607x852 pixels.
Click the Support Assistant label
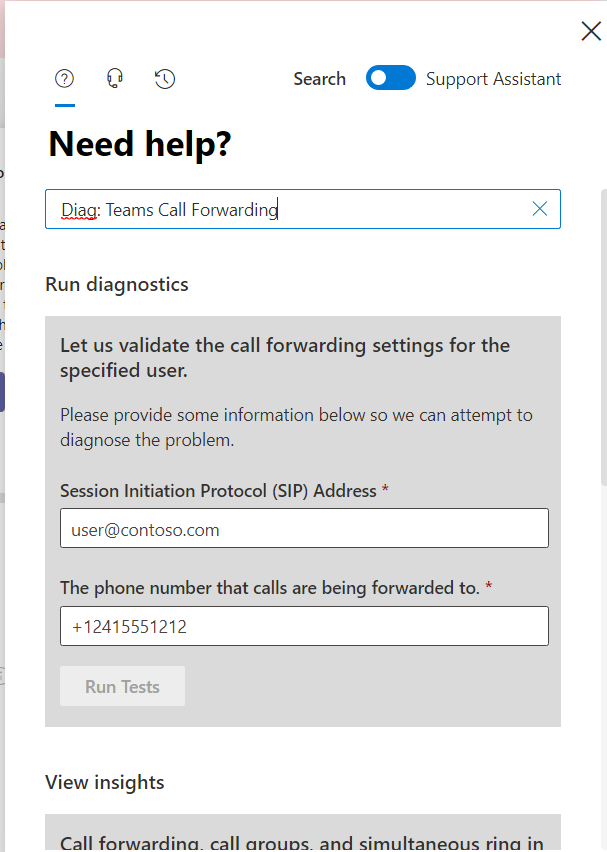coord(493,79)
